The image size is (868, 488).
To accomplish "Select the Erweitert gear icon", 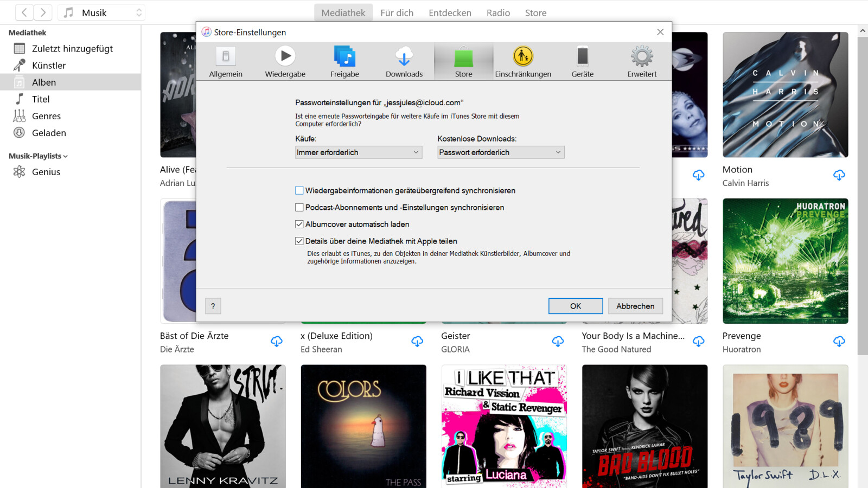I will pyautogui.click(x=641, y=61).
